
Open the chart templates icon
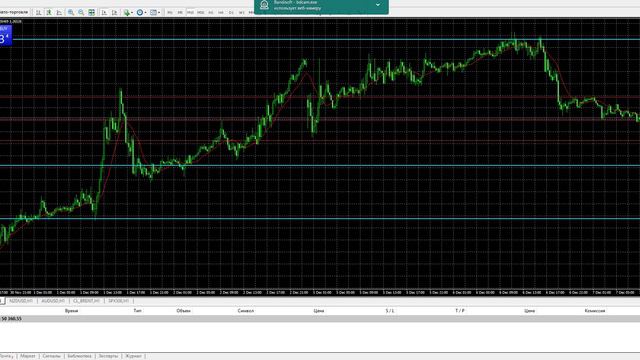153,13
